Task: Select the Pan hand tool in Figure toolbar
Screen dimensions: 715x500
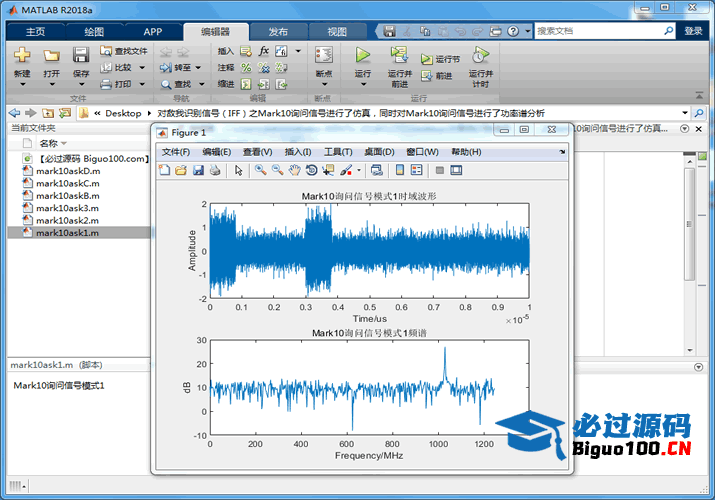Action: click(294, 170)
